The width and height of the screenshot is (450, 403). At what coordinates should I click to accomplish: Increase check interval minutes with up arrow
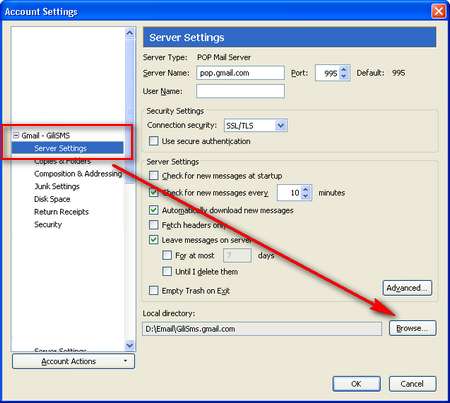pos(306,189)
